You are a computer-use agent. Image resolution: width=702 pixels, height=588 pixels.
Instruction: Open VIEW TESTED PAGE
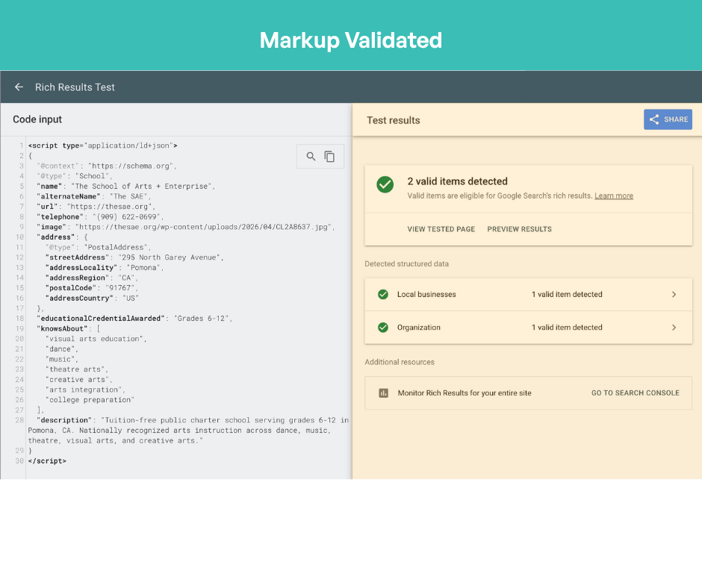tap(441, 229)
